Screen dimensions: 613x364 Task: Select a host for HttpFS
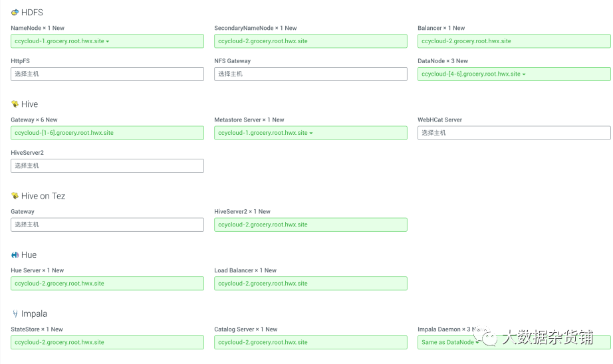coord(107,74)
